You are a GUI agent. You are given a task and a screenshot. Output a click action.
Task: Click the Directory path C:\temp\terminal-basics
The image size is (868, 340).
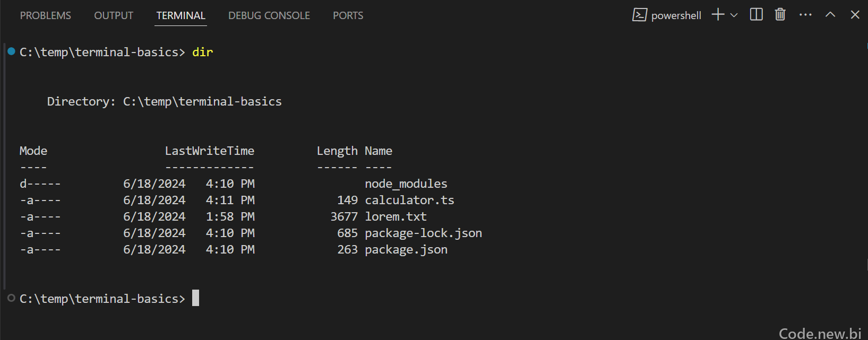pyautogui.click(x=202, y=101)
